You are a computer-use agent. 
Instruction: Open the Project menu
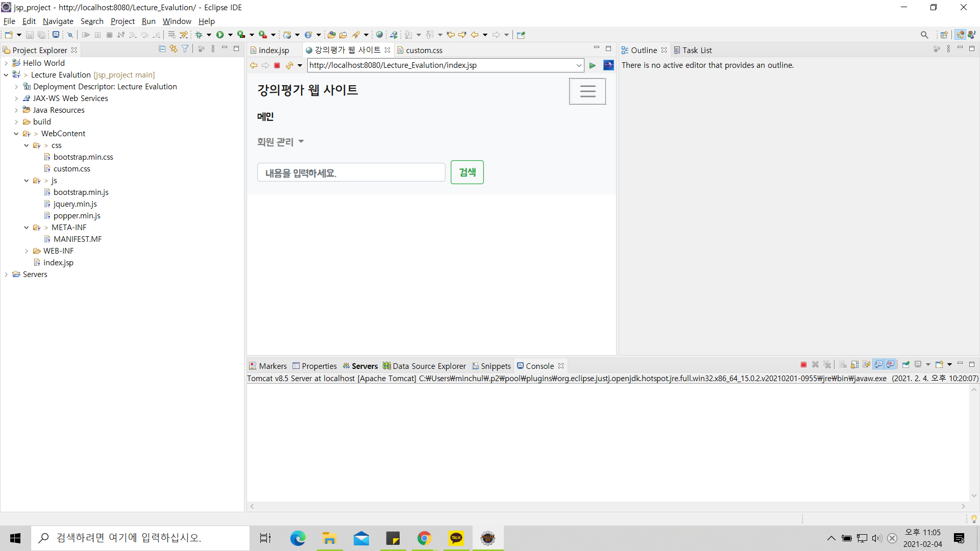[x=122, y=21]
